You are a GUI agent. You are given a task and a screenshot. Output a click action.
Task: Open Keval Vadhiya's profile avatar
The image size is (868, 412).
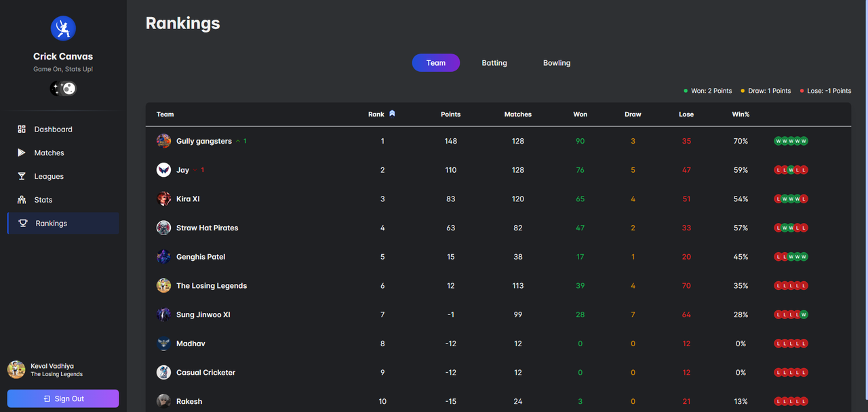tap(16, 369)
